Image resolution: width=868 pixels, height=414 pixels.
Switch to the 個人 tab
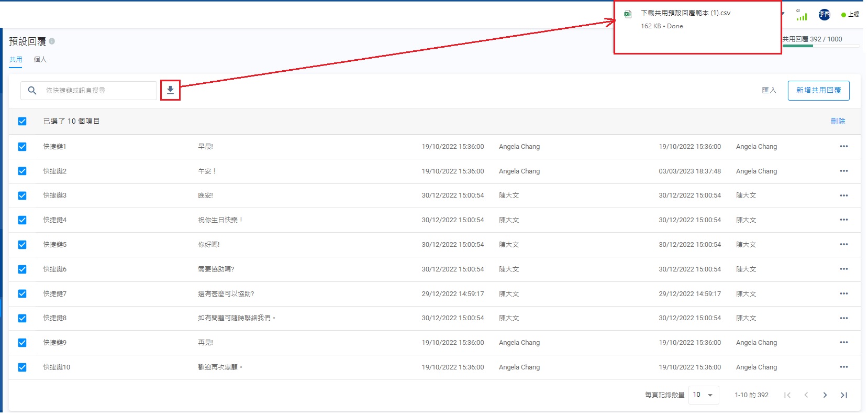(40, 60)
